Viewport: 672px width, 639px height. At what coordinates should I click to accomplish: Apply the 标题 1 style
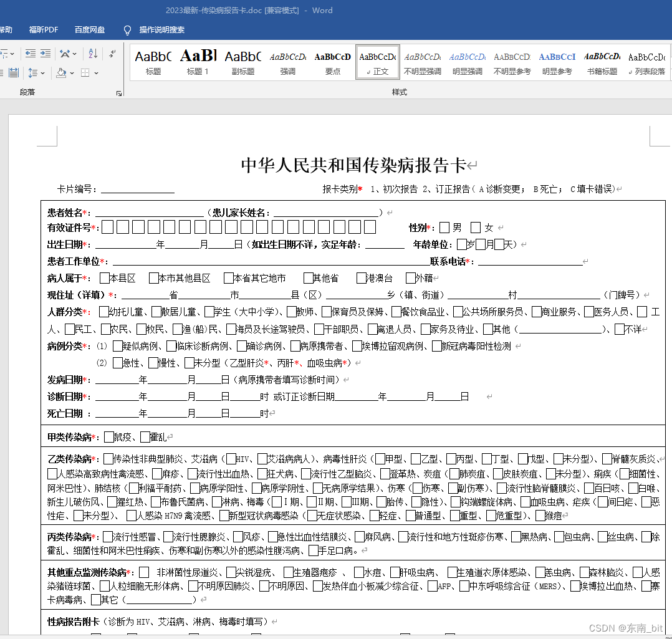click(x=198, y=62)
